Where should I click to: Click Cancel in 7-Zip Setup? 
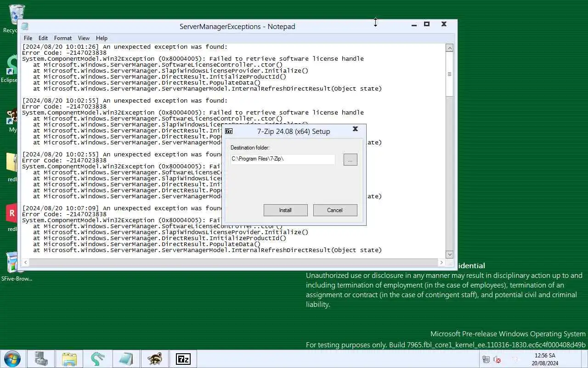click(x=335, y=210)
